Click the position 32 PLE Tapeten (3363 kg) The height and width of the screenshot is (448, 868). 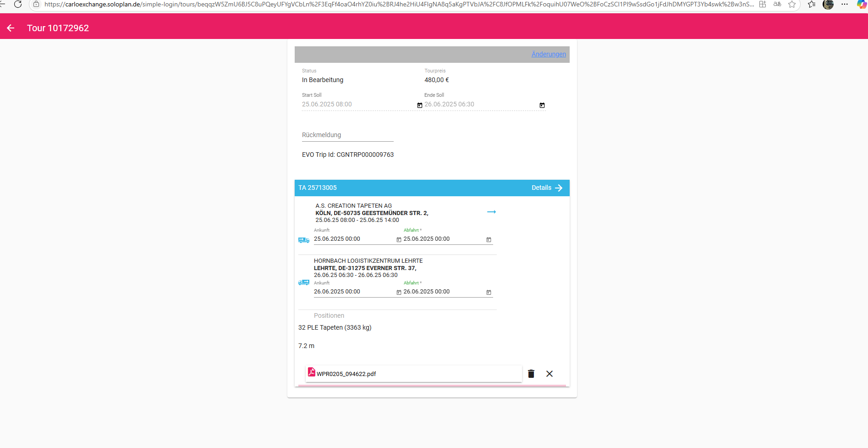tap(335, 327)
